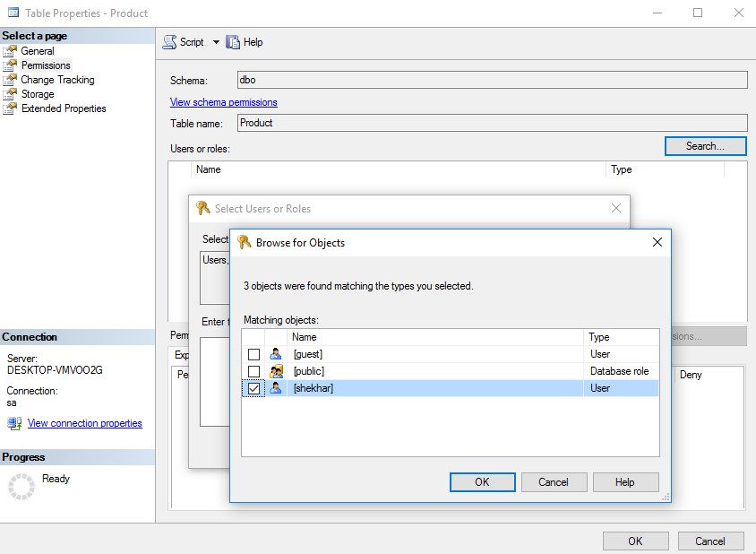756x554 pixels.
Task: Enable the [public] database role checkbox
Action: tap(253, 371)
